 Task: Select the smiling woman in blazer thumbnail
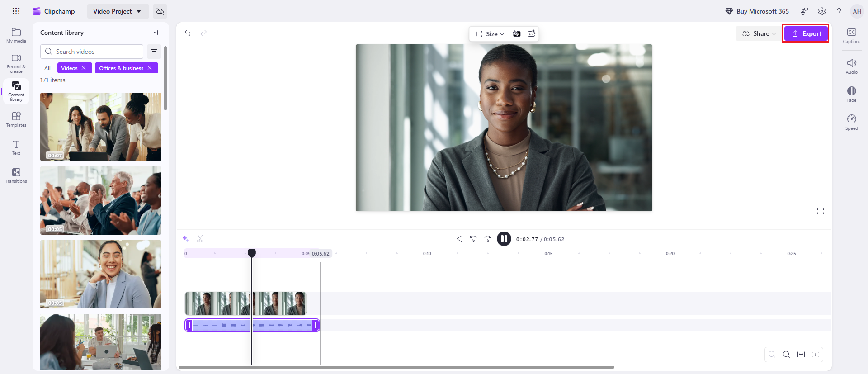[x=101, y=274]
